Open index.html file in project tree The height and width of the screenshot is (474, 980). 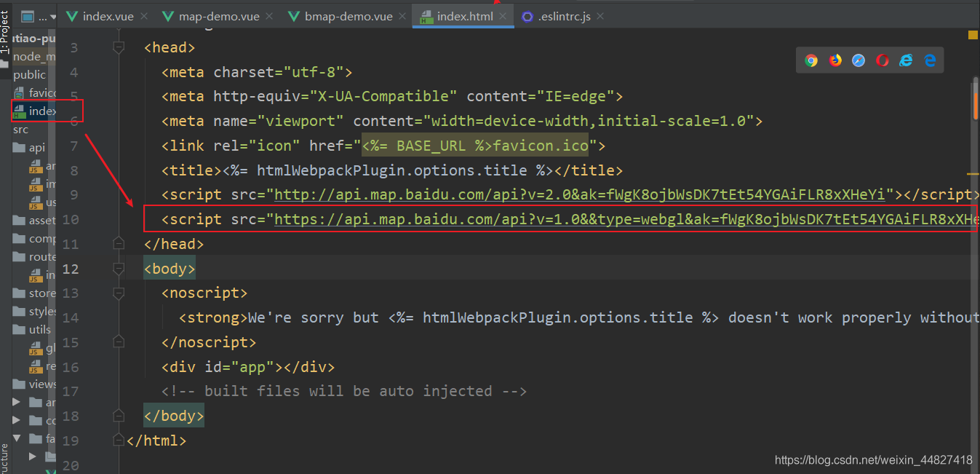point(35,111)
